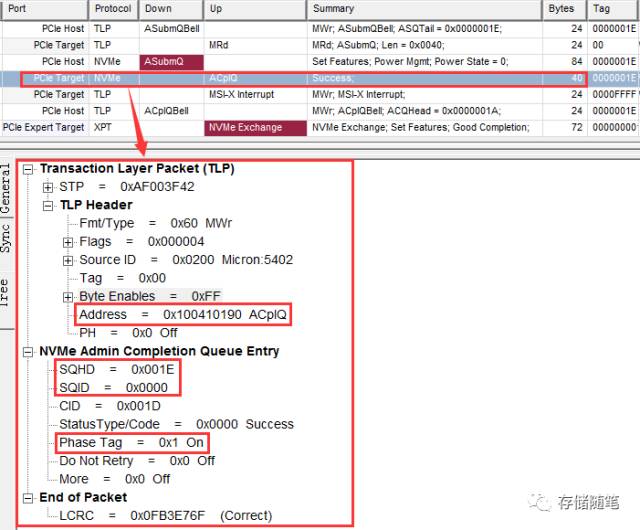Select the SQID = 0x0000 field
The image size is (640, 530).
point(113,388)
